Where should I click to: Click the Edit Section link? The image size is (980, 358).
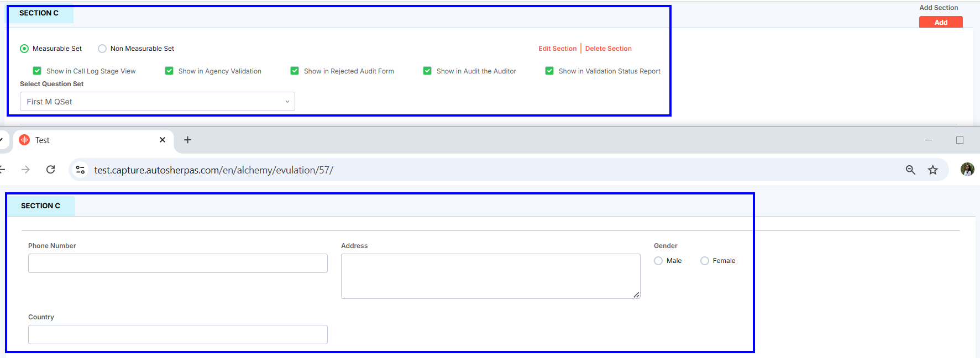click(557, 49)
